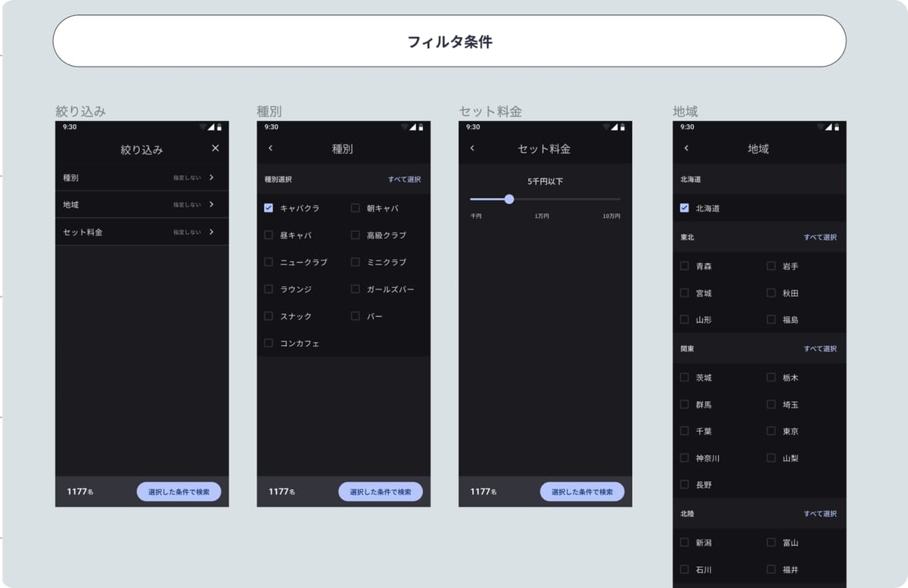This screenshot has width=908, height=588.
Task: Close the 絞り込み filter screen with X
Action: pyautogui.click(x=215, y=148)
